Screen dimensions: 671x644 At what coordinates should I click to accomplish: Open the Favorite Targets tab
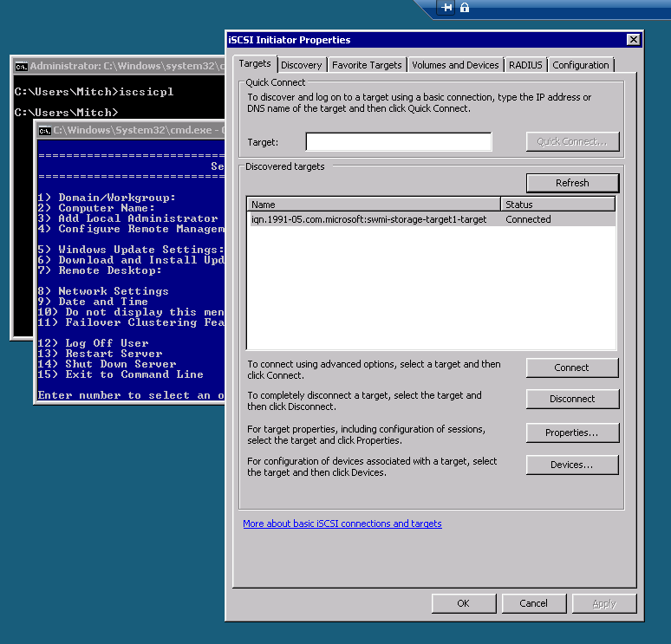pyautogui.click(x=367, y=65)
